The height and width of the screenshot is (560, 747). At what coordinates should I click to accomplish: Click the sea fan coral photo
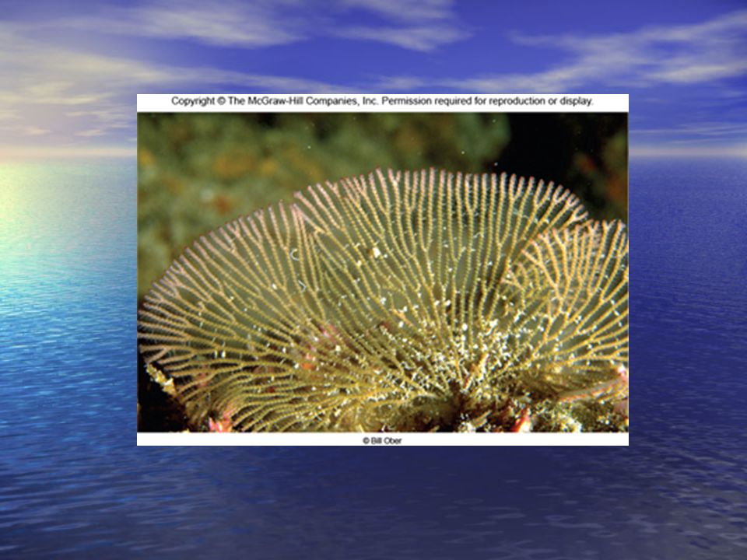click(383, 272)
